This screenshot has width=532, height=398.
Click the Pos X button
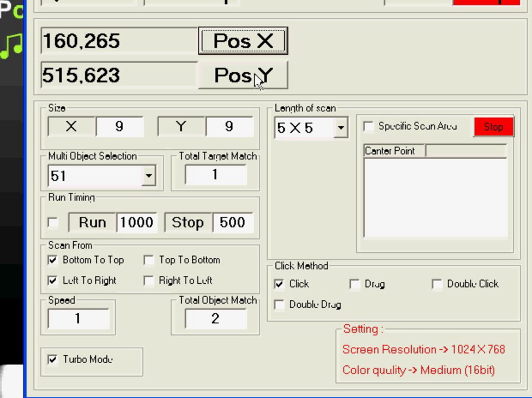pos(243,41)
